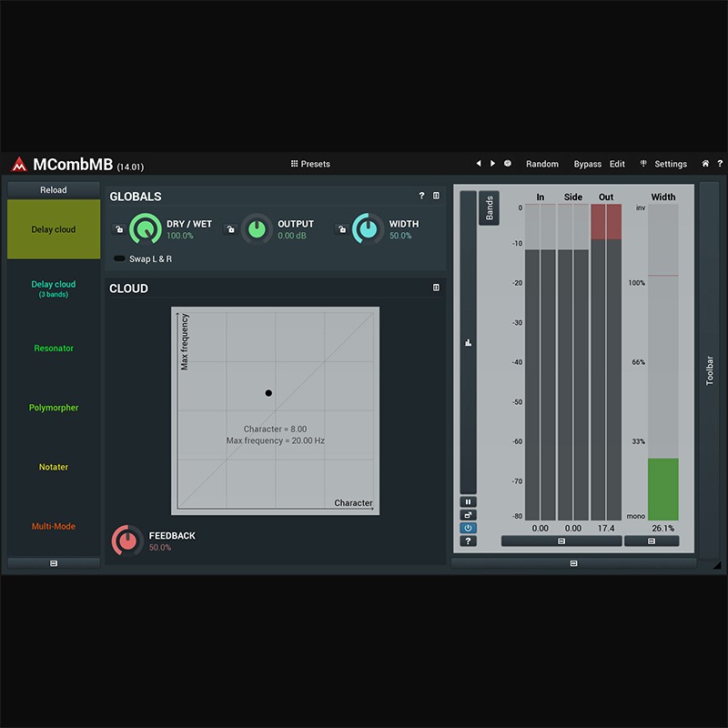Collapse the meters panel bottom bar
This screenshot has height=728, width=728.
(x=573, y=563)
